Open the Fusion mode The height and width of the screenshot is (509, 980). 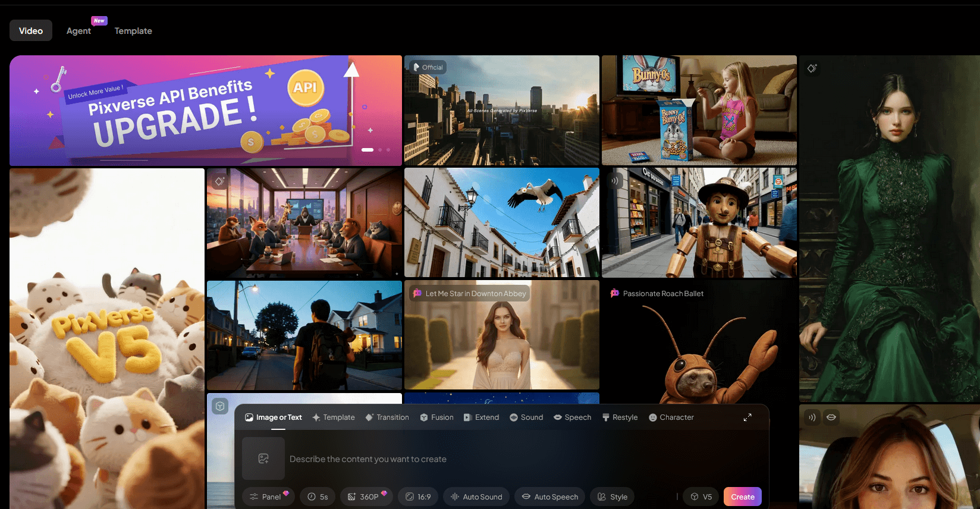[x=436, y=417]
